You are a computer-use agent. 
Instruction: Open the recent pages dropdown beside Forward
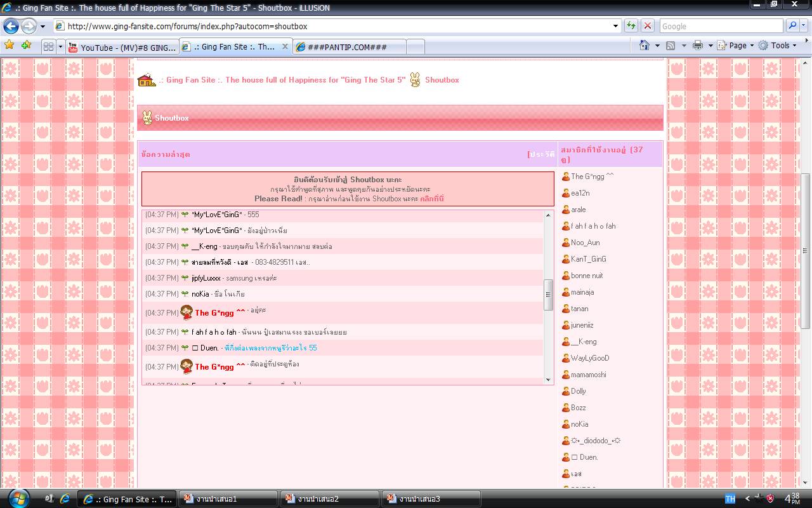tap(43, 27)
